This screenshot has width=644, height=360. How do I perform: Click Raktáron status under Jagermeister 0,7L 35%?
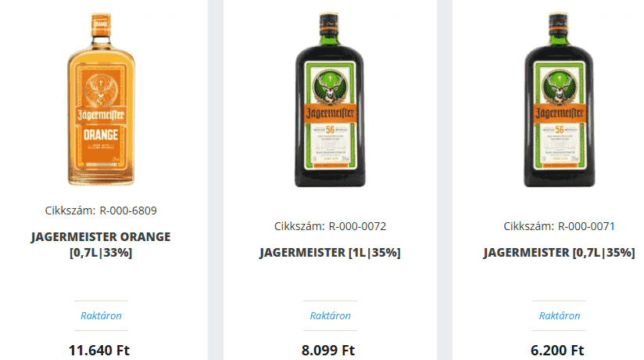(560, 315)
